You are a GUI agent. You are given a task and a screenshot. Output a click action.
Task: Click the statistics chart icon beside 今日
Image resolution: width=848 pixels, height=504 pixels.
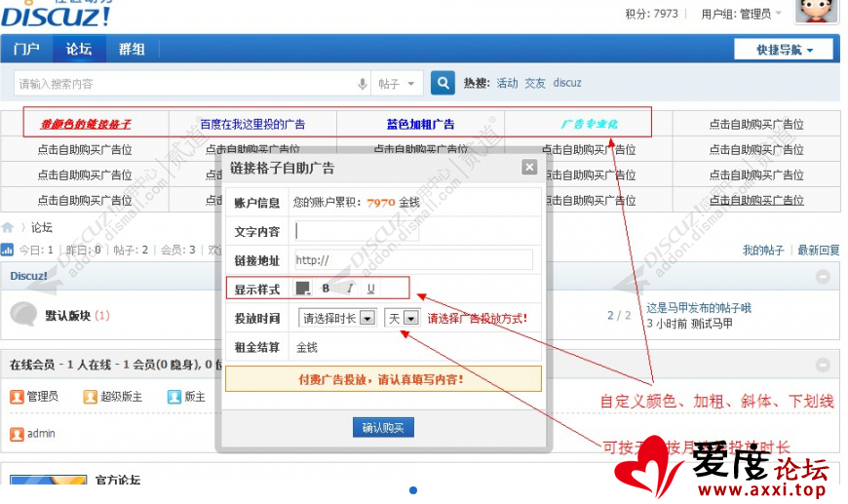pos(7,250)
